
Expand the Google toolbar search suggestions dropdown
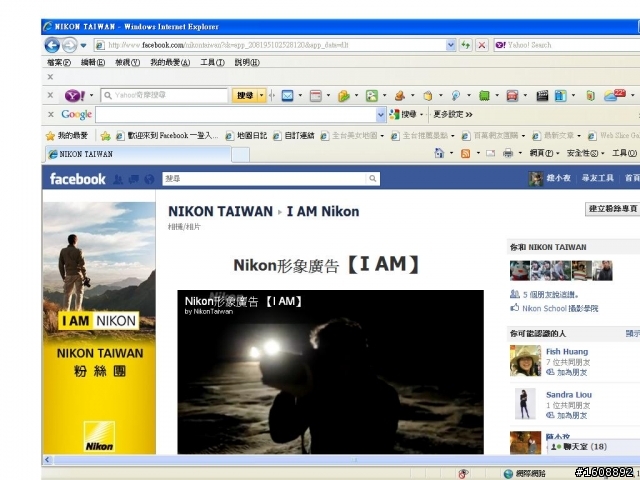click(x=381, y=115)
